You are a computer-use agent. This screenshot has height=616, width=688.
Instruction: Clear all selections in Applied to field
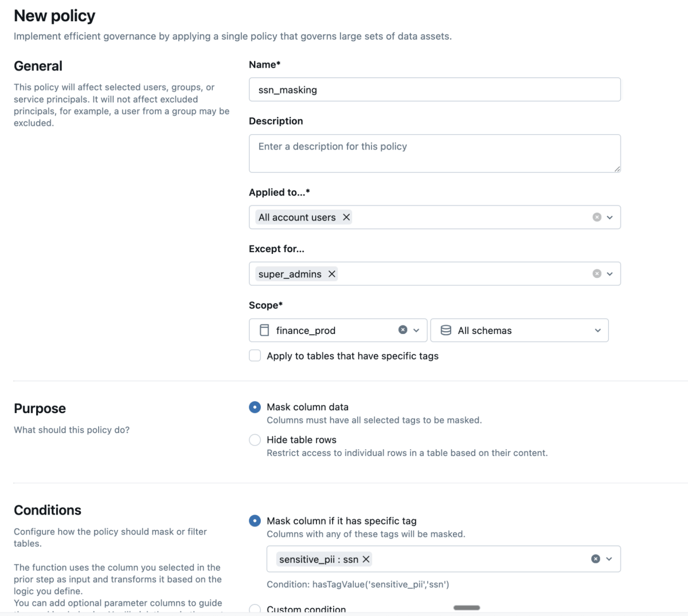596,217
